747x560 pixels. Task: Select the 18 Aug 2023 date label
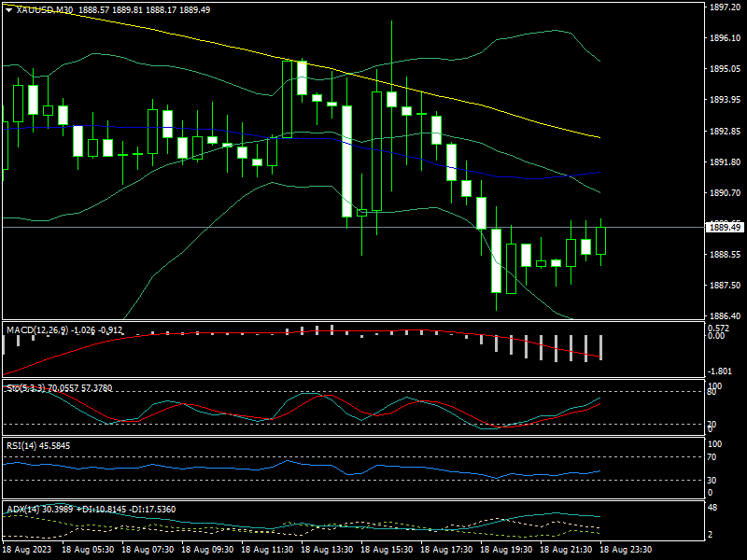pos(28,551)
